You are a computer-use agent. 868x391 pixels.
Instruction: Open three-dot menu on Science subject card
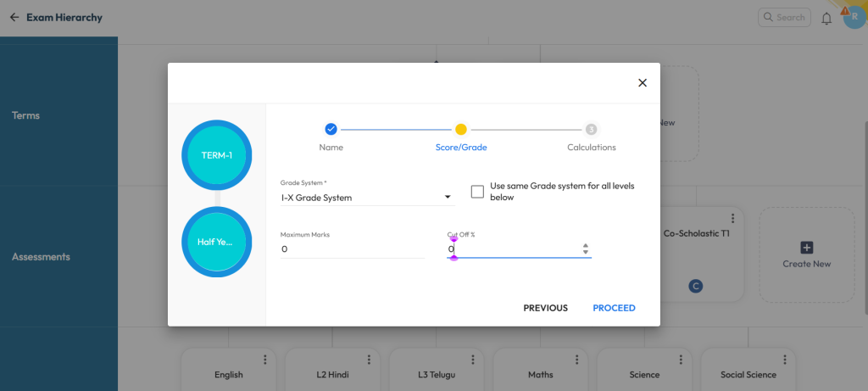(x=681, y=360)
